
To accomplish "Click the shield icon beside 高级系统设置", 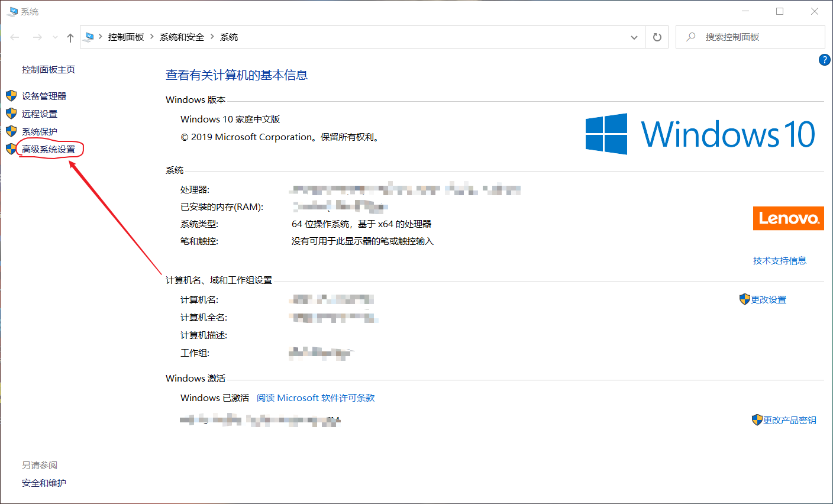I will (11, 149).
